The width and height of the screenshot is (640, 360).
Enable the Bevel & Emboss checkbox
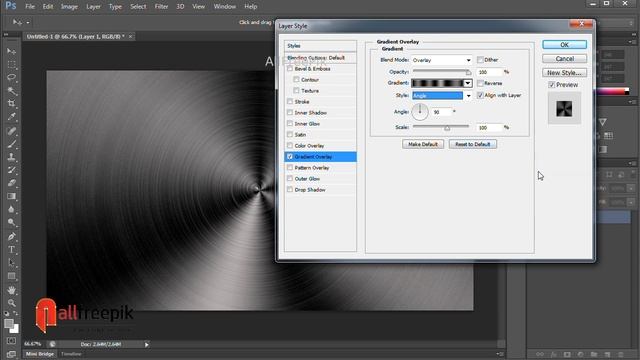point(290,69)
